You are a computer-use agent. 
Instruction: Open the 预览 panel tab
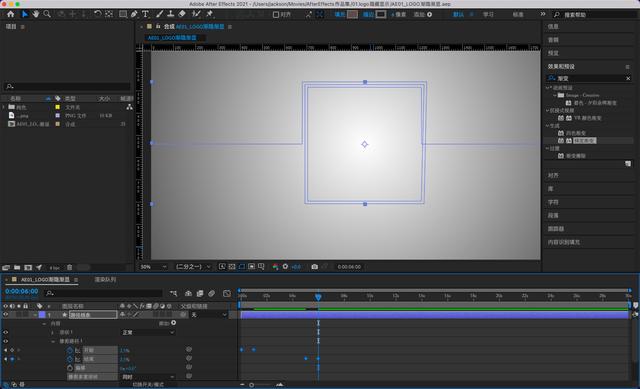(553, 53)
